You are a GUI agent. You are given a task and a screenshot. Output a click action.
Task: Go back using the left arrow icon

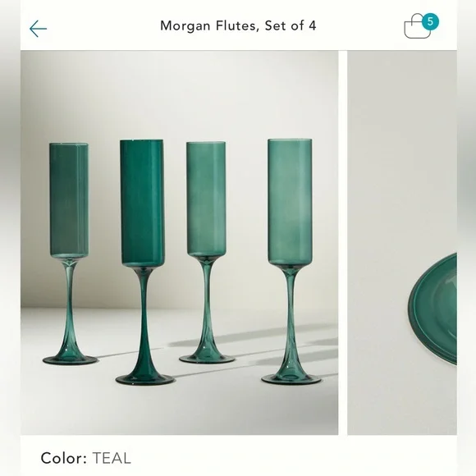pyautogui.click(x=38, y=29)
